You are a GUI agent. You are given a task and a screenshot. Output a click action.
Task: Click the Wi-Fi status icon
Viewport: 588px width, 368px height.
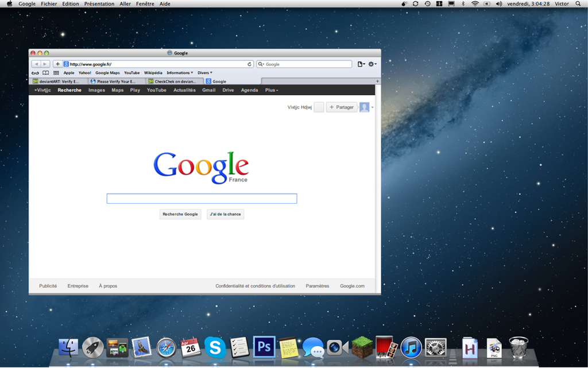pyautogui.click(x=475, y=4)
